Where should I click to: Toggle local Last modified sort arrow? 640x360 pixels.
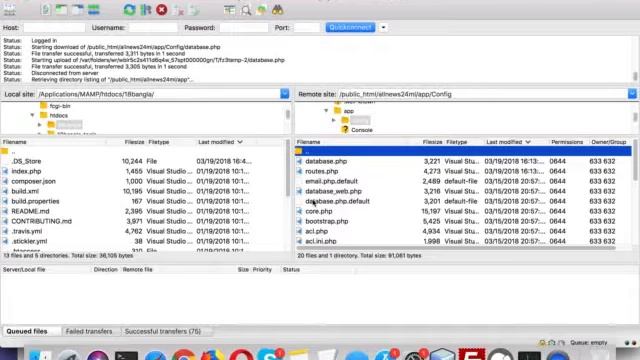[240, 142]
